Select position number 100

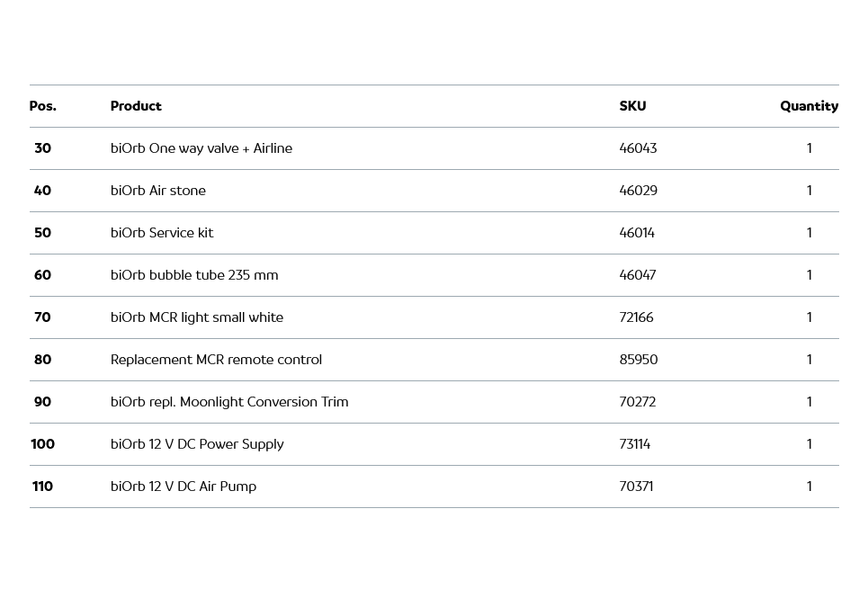(x=42, y=444)
